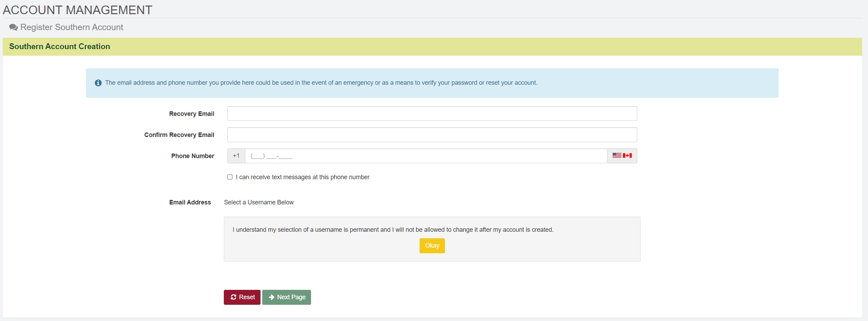Click the +1 country code prefix

point(236,156)
